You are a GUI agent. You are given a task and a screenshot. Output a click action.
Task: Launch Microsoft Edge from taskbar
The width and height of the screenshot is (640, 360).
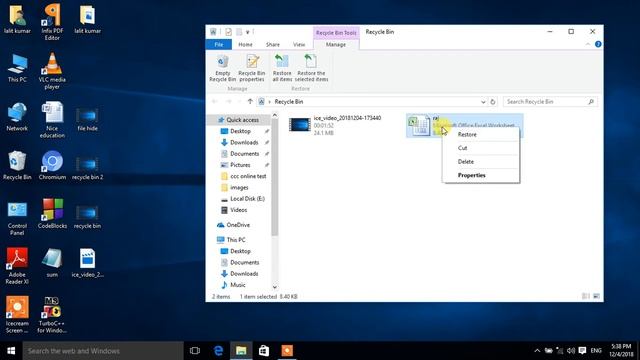coord(218,351)
